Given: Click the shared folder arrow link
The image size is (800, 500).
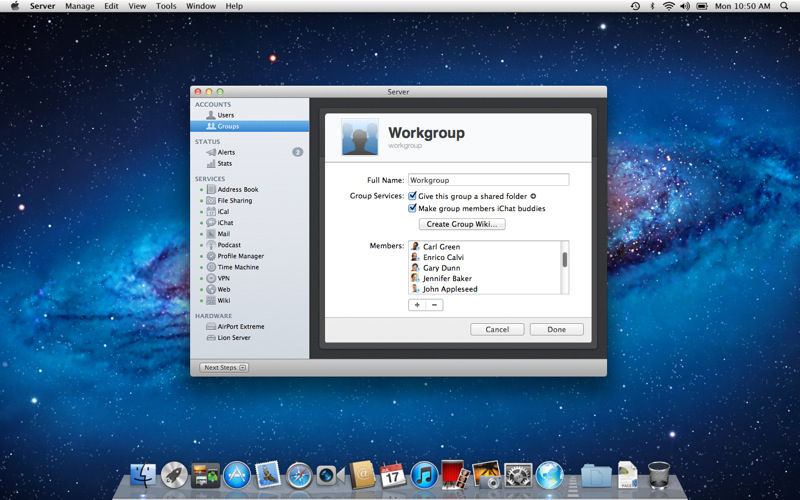Looking at the screenshot, I should (533, 196).
